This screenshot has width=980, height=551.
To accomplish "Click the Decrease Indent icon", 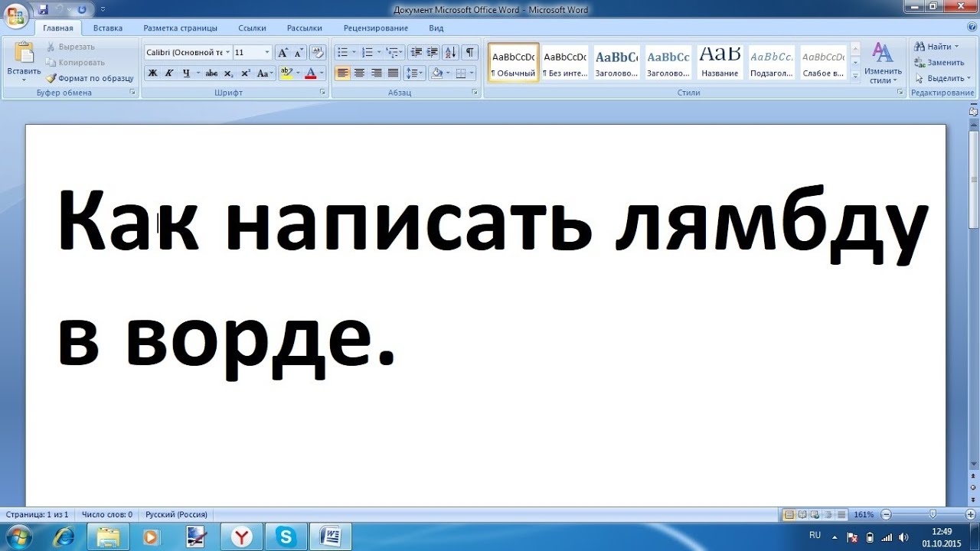I will pos(416,52).
